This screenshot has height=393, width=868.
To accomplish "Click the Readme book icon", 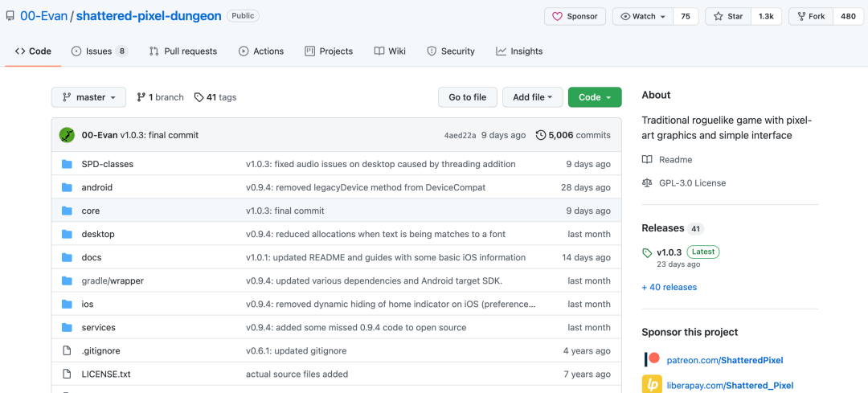I will (646, 159).
